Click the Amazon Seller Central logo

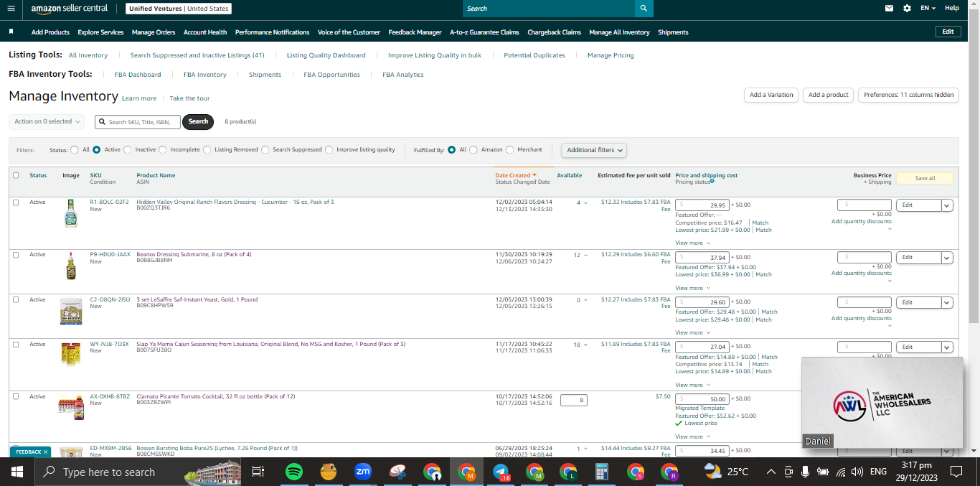(x=69, y=8)
